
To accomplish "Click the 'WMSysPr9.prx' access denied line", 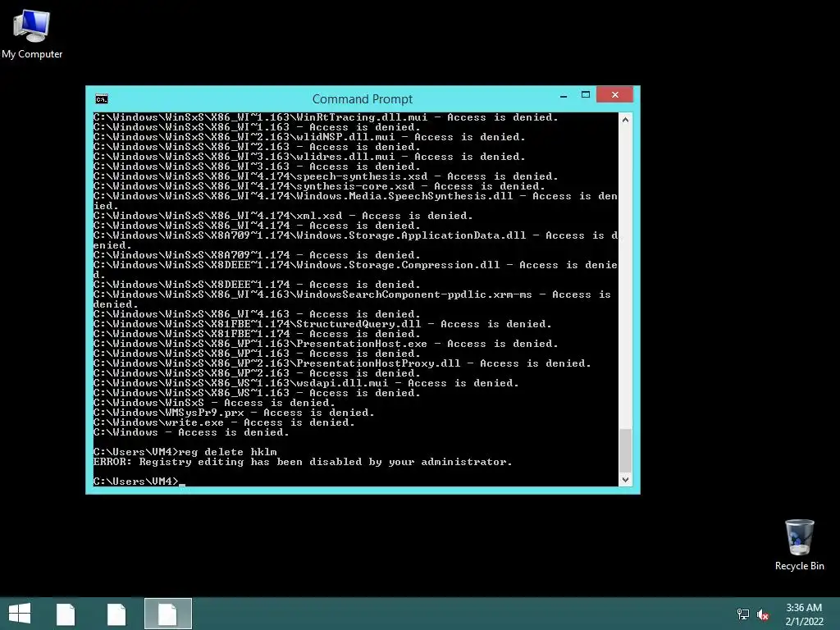I will (x=234, y=413).
